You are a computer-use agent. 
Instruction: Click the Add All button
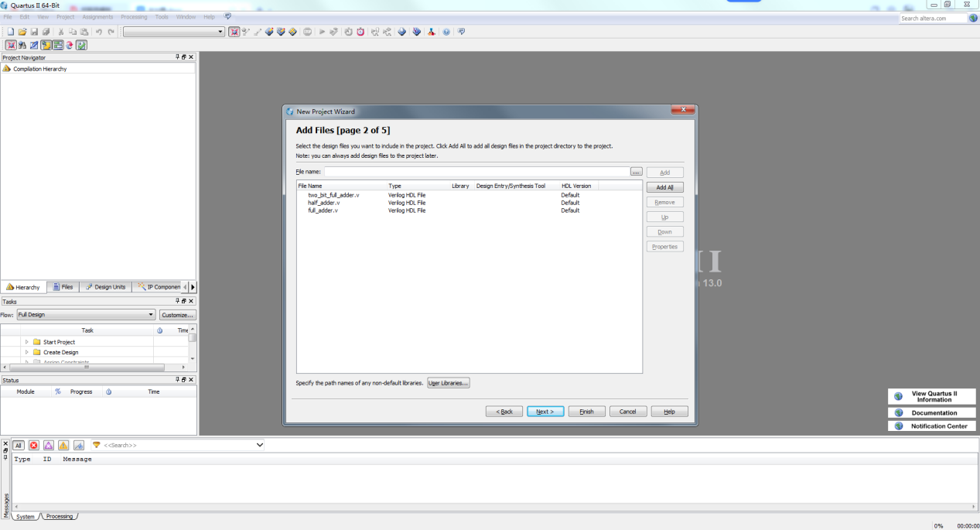click(664, 187)
